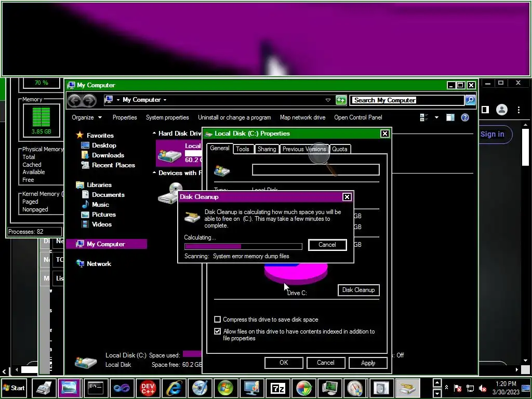Click the Disk Cleanup button in Properties
Screen dimensions: 532x399
358,290
